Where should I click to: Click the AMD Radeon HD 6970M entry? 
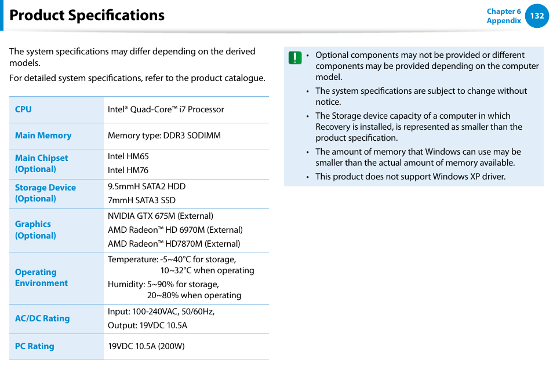tap(175, 230)
